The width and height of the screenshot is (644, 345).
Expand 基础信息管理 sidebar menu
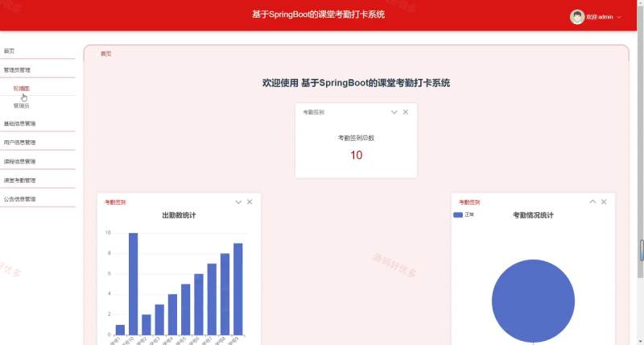click(x=19, y=123)
